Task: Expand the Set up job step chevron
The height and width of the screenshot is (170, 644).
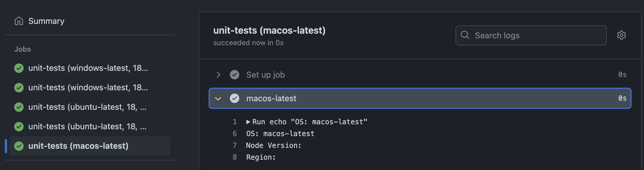Action: (x=218, y=75)
